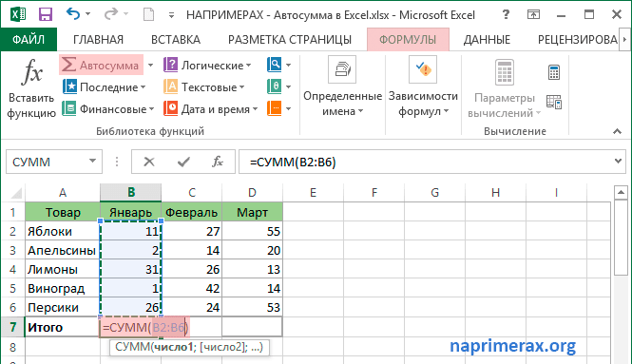The height and width of the screenshot is (364, 632).
Task: Cancel formula entry with the X button
Action: click(149, 162)
